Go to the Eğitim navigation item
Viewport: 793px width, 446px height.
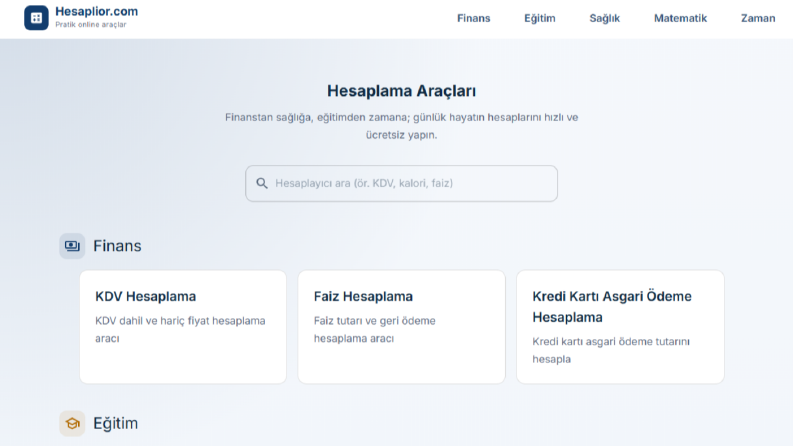click(x=540, y=18)
